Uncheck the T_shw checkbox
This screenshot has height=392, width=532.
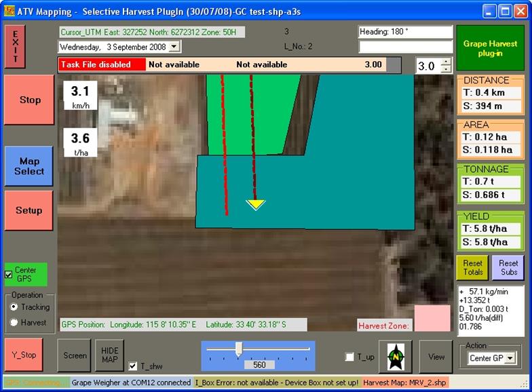[133, 366]
